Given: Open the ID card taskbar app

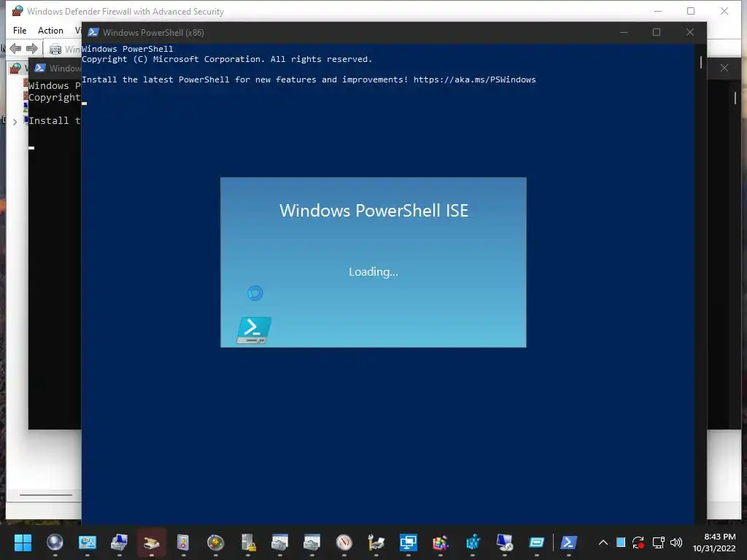Looking at the screenshot, I should pos(88,542).
